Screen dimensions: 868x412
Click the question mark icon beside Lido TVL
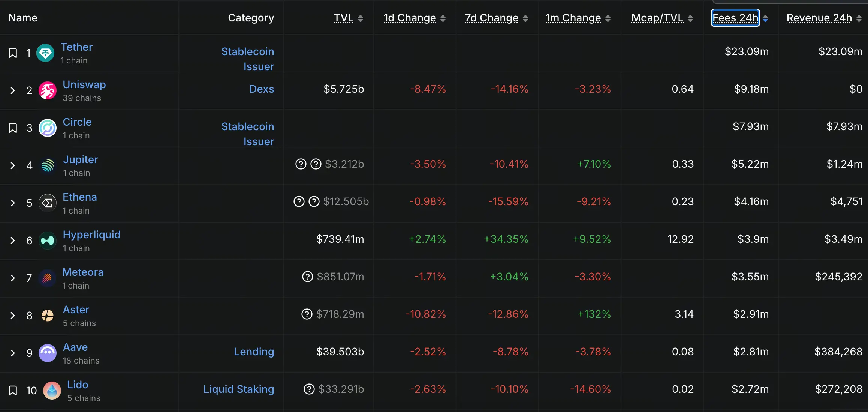(309, 389)
